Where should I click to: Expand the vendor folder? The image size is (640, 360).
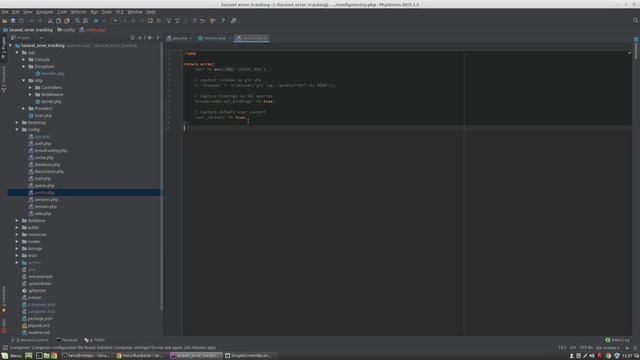pyautogui.click(x=17, y=262)
